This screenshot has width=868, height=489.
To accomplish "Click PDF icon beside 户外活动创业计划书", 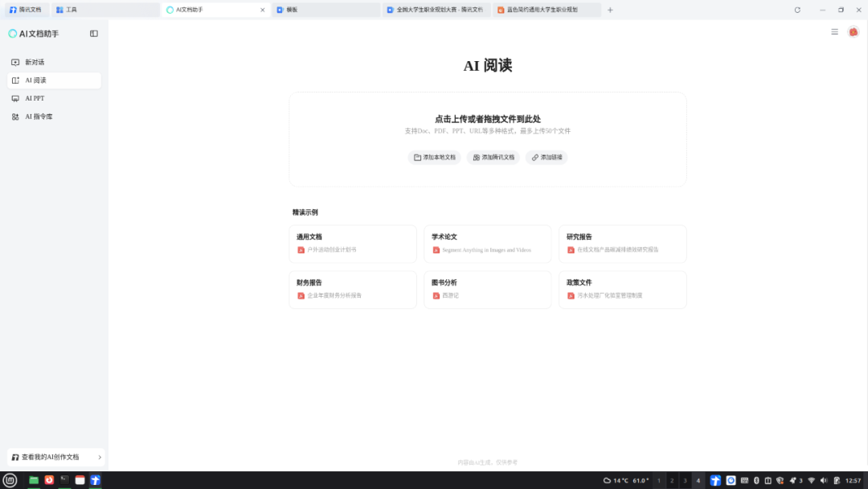I will click(x=301, y=250).
